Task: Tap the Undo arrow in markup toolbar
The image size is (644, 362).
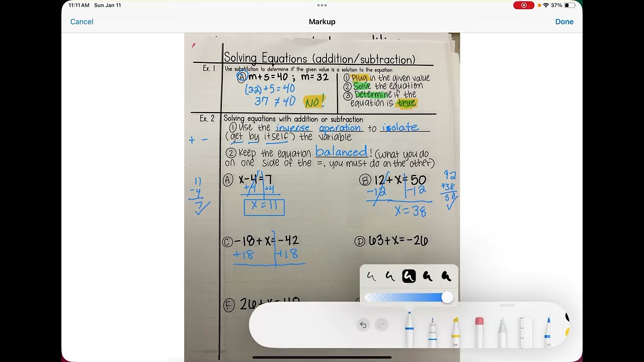Action: tap(363, 325)
